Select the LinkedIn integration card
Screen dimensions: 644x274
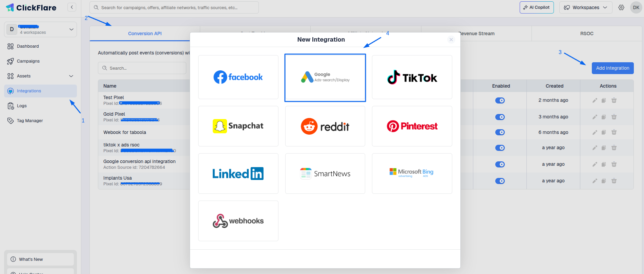(238, 174)
